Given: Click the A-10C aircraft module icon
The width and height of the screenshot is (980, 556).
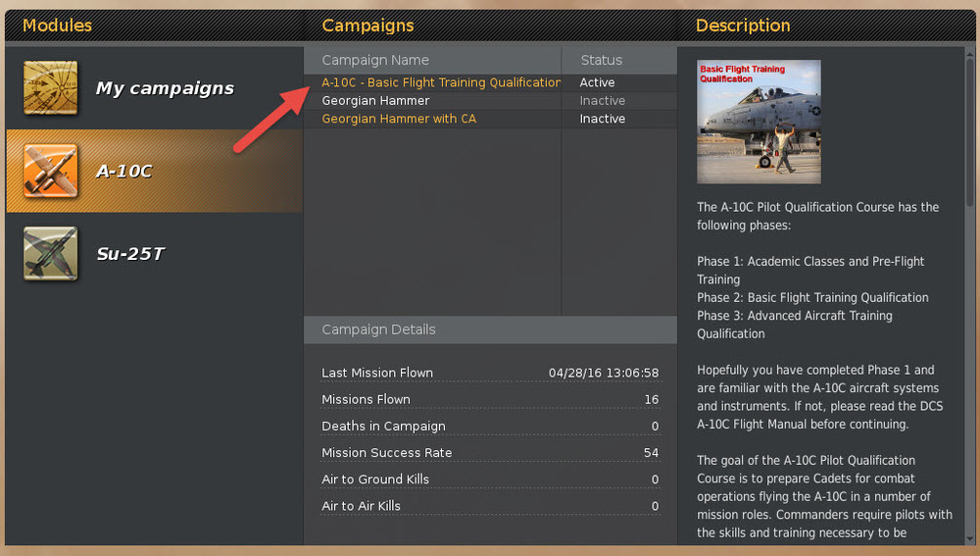Looking at the screenshot, I should (50, 171).
